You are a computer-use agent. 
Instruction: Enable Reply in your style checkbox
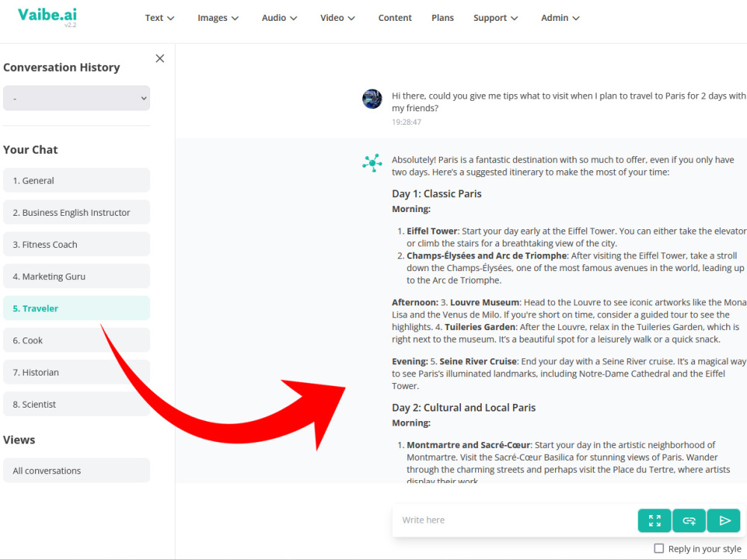point(659,549)
